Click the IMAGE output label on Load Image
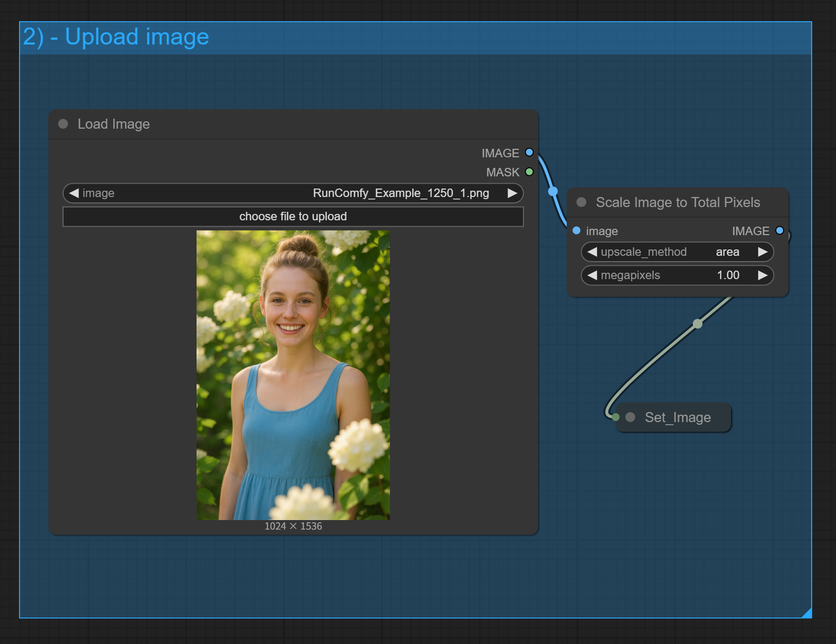This screenshot has width=836, height=644. (500, 153)
